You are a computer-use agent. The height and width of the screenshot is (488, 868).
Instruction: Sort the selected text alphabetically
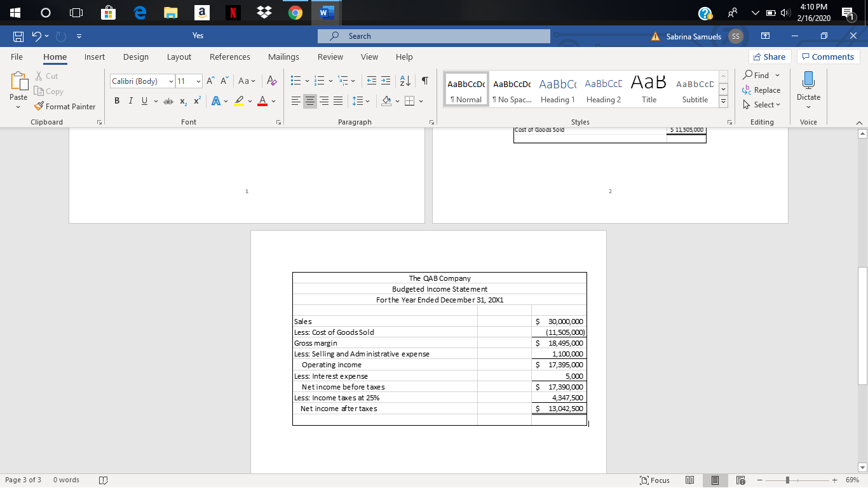pyautogui.click(x=405, y=81)
